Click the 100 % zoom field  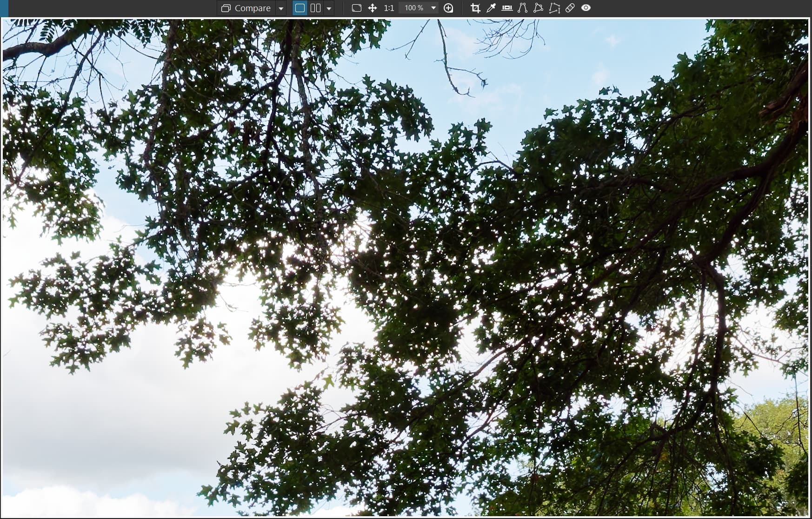[413, 8]
